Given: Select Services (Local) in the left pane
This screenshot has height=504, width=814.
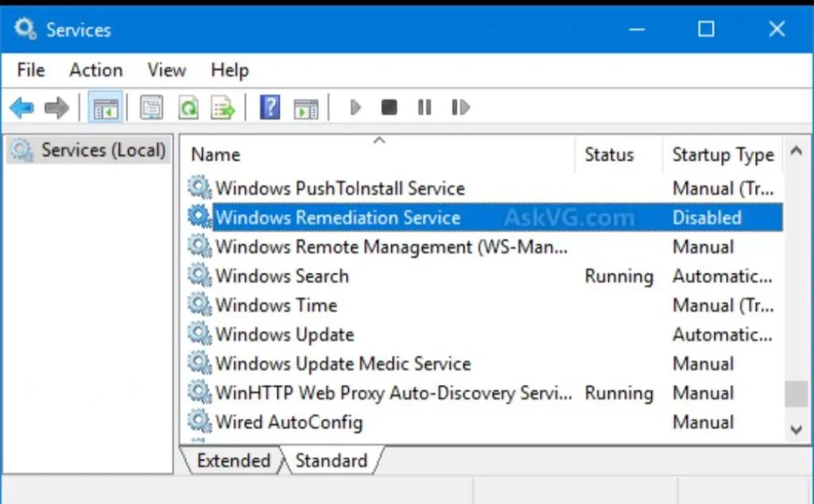Looking at the screenshot, I should 87,149.
